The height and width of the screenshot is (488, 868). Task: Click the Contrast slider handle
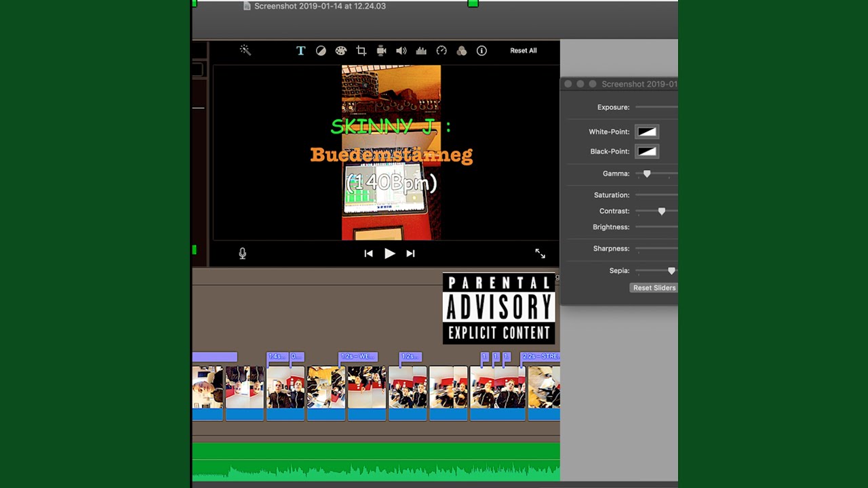[662, 211]
